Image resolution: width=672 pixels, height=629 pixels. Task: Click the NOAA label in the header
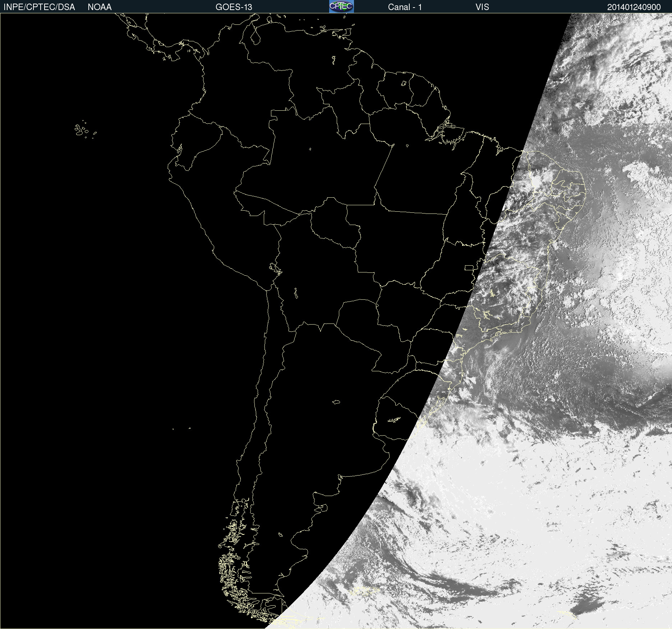click(x=100, y=7)
